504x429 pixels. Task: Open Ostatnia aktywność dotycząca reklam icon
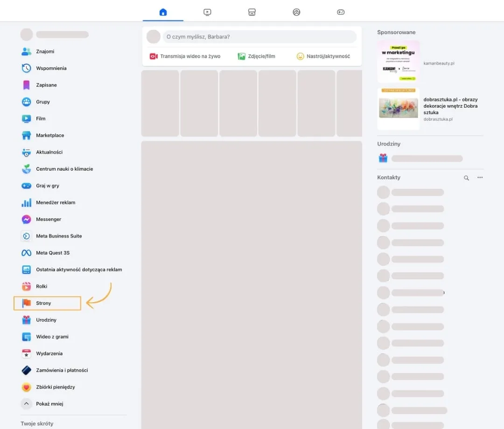coord(26,270)
